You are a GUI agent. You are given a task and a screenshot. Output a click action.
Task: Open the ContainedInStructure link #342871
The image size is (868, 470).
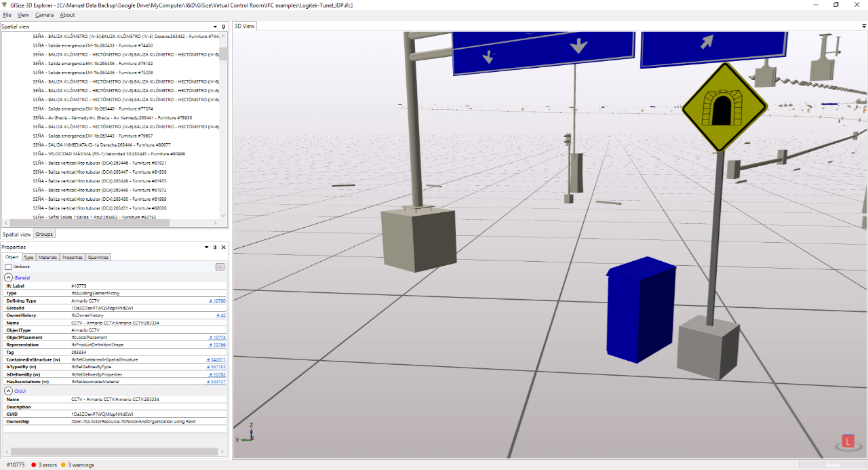click(x=216, y=359)
